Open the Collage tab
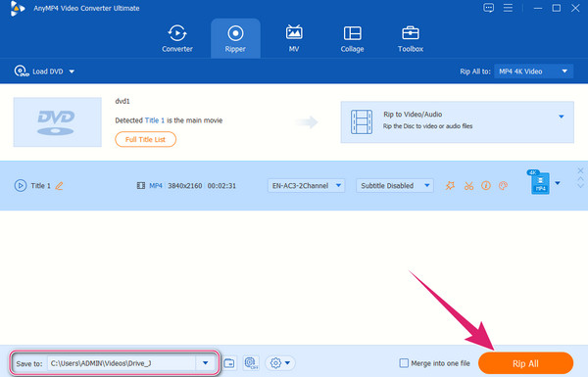The height and width of the screenshot is (377, 588). 352,38
